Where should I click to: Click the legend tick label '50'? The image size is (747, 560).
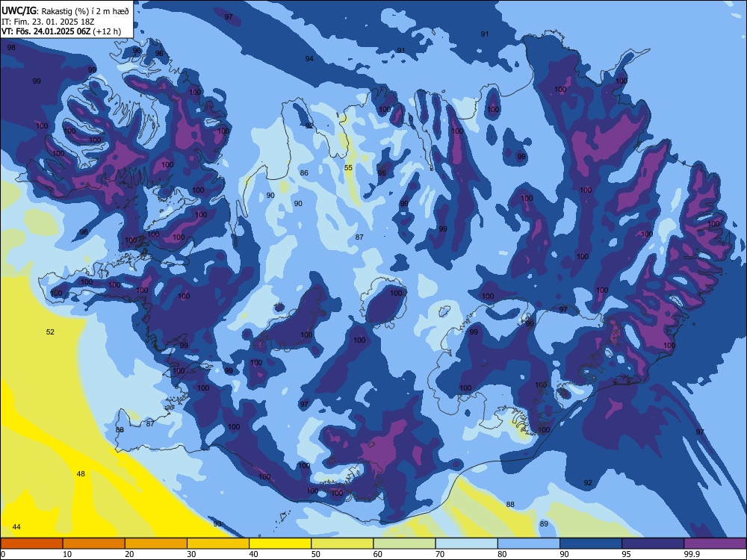(316, 554)
